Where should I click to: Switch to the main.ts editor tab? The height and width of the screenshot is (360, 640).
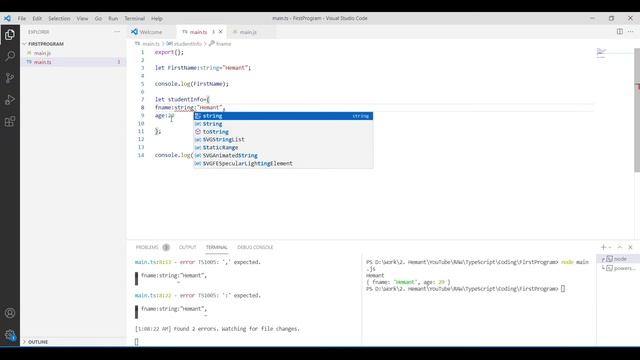(198, 32)
